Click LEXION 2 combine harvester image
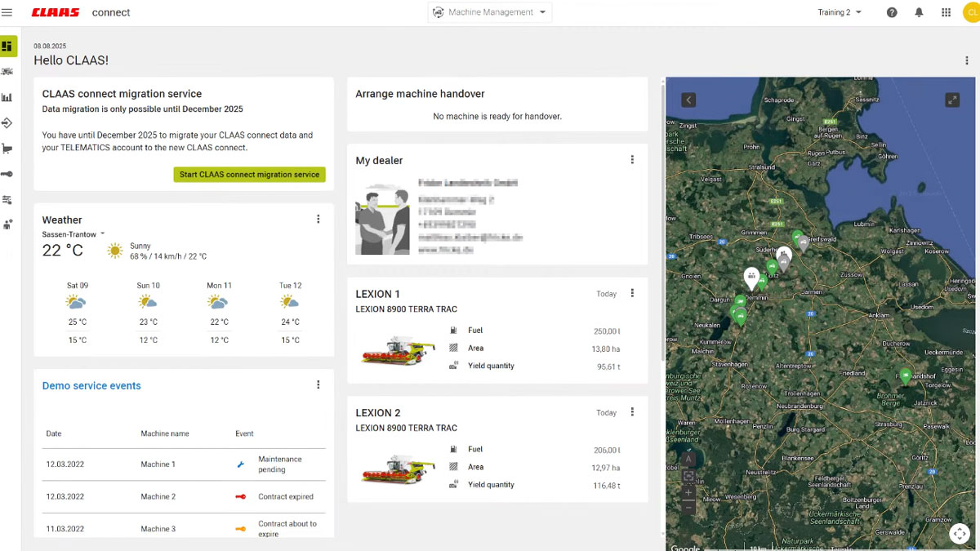Screen dimensions: 980x551 (x=398, y=469)
